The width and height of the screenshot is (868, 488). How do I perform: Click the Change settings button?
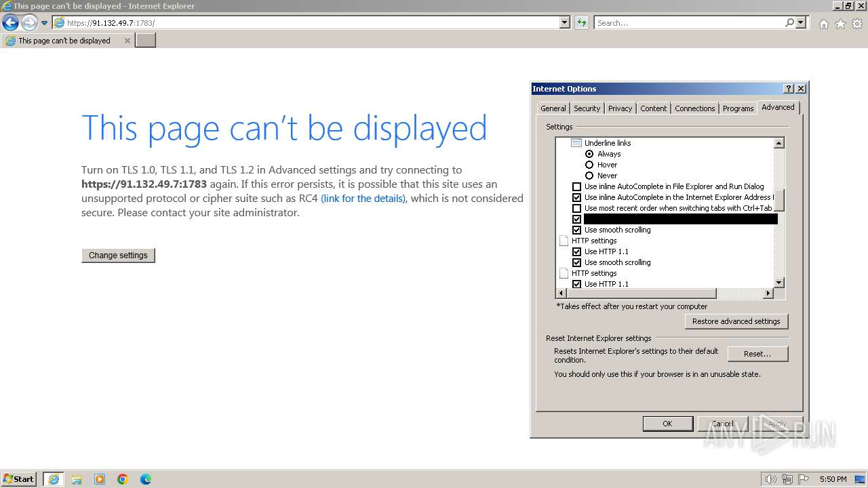coord(118,256)
